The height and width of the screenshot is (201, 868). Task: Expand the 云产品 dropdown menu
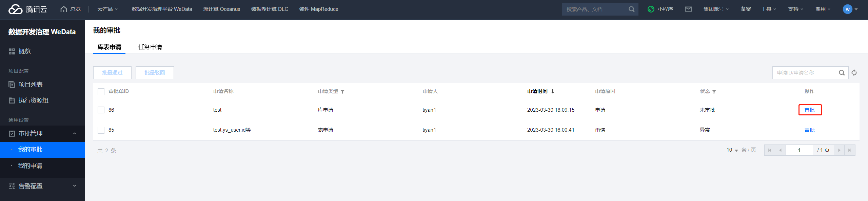click(107, 9)
